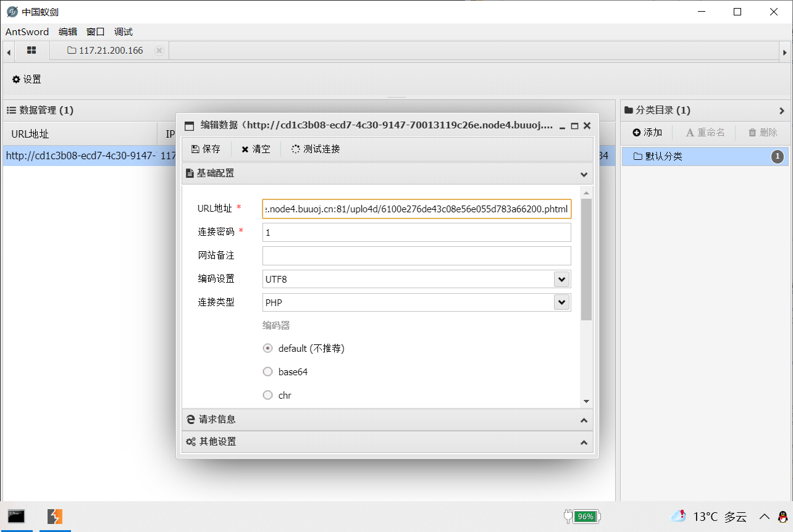Screen dimensions: 793x532
Task: Open the 窗口 menu
Action: pos(96,32)
